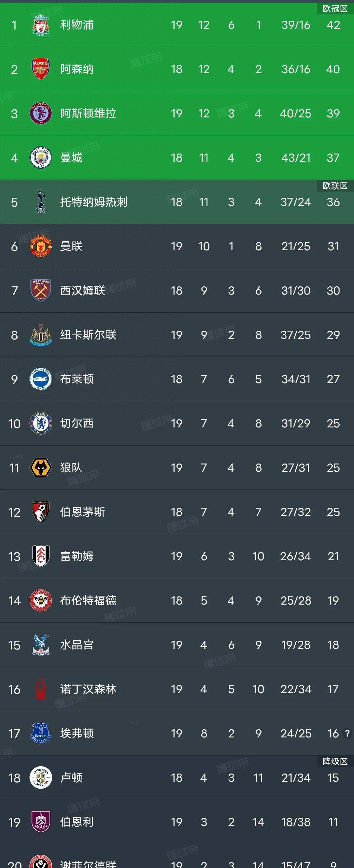Image resolution: width=354 pixels, height=868 pixels.
Task: Open the 纽卡斯尔联 team name link
Action: tap(88, 335)
